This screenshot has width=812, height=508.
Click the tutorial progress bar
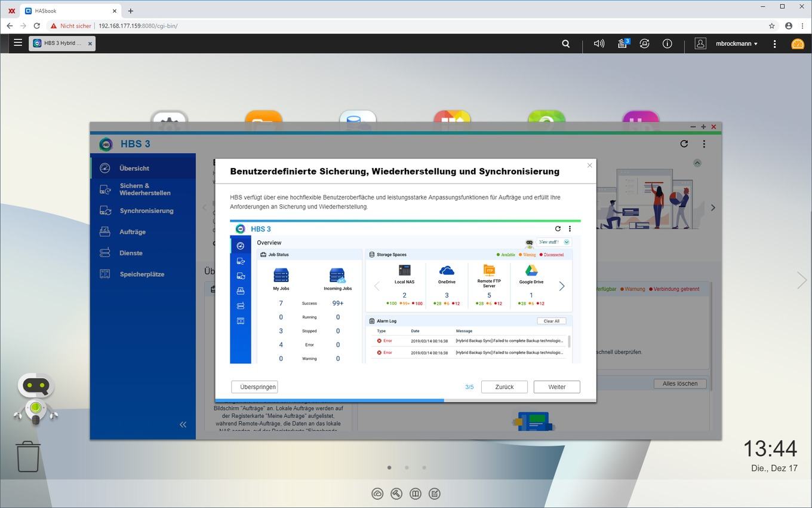[x=405, y=400]
